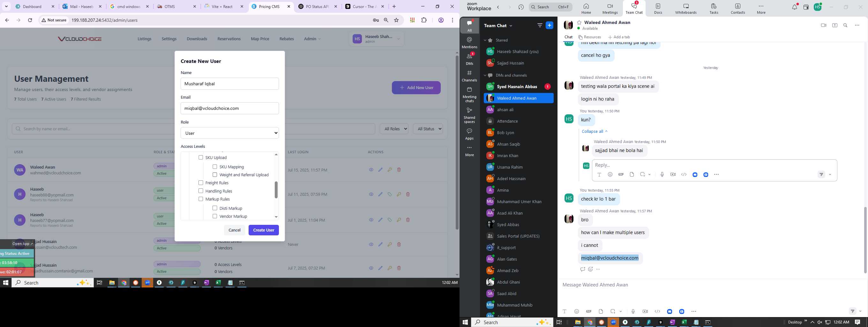Open Listings in navbar
Viewport: 868px width, 327px height.
click(x=144, y=39)
